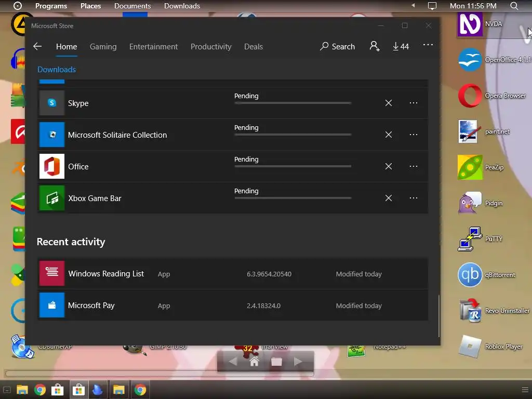
Task: Open the Places menu in the top panel
Action: (x=90, y=6)
